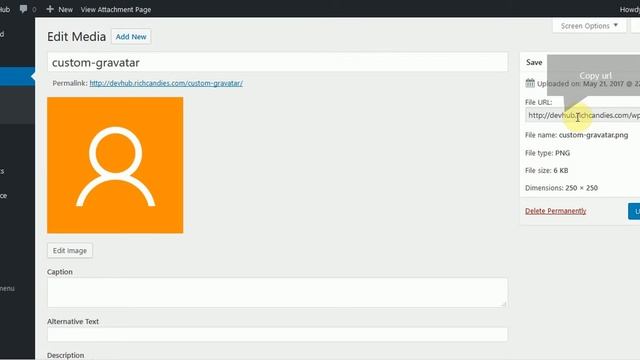Click the Edit Media page heading
Viewport: 640px width, 360px height.
76,37
